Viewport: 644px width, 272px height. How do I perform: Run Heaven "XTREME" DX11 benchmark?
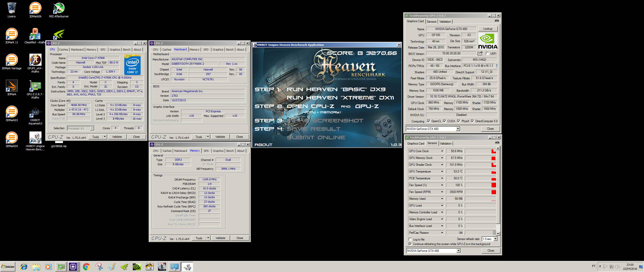click(x=340, y=98)
